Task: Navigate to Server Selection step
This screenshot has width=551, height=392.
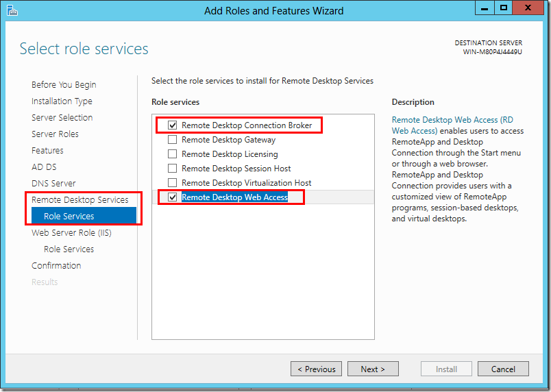Action: pyautogui.click(x=62, y=118)
